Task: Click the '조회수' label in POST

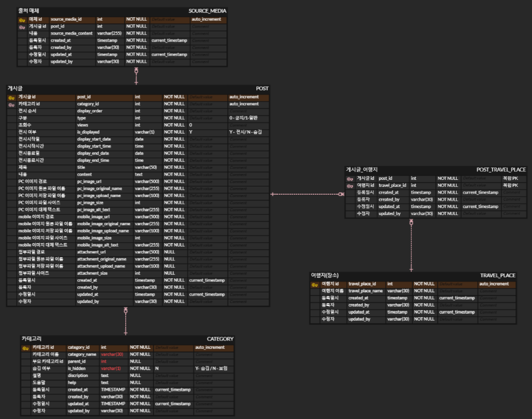Action: pos(24,125)
